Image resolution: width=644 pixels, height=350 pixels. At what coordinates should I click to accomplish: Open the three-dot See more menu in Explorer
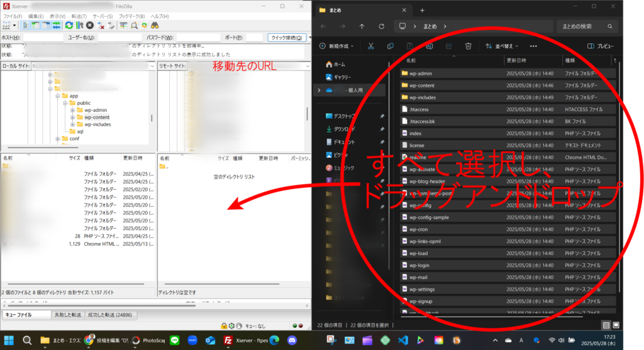click(533, 46)
